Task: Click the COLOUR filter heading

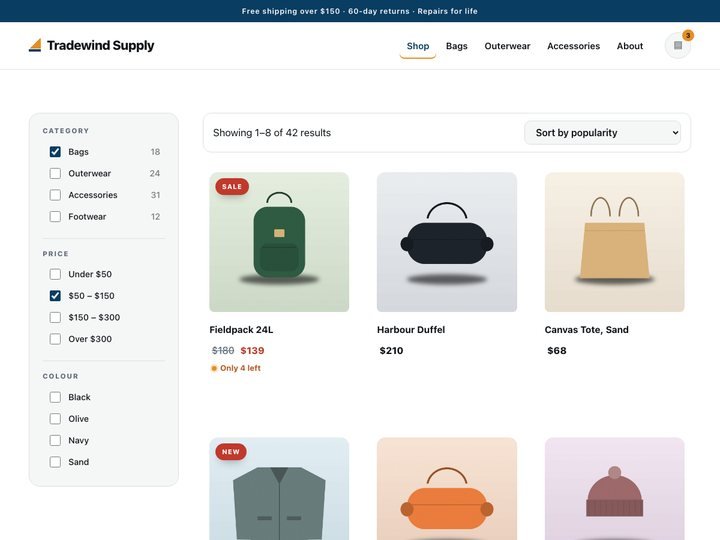Action: click(61, 376)
